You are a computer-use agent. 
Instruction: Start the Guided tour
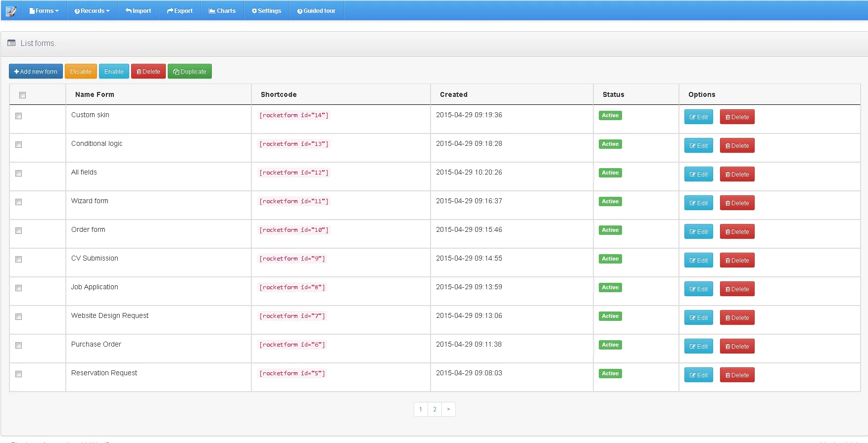pyautogui.click(x=316, y=10)
